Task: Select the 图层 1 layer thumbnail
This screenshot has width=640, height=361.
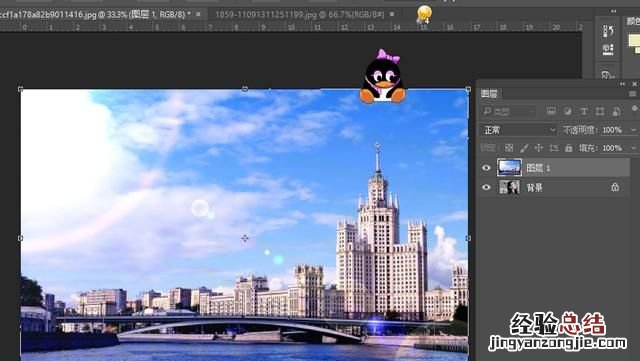Action: coord(509,168)
